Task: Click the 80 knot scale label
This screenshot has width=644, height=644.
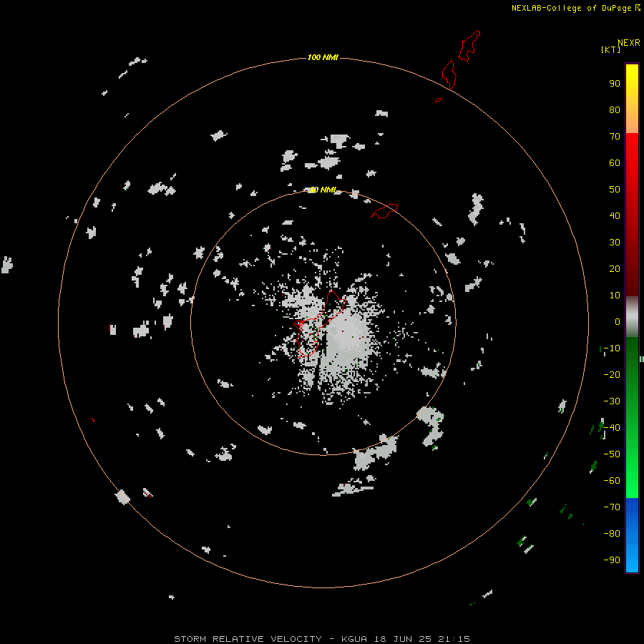Action: (615, 109)
